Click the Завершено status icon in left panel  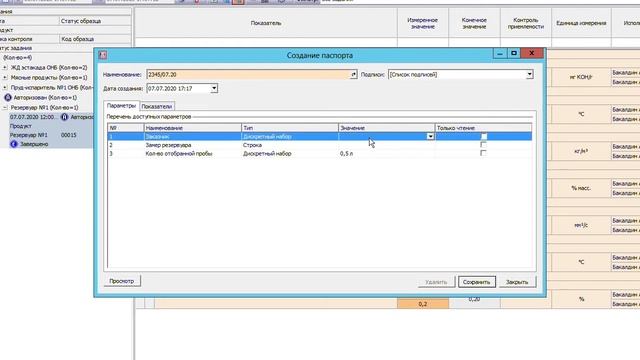13,144
